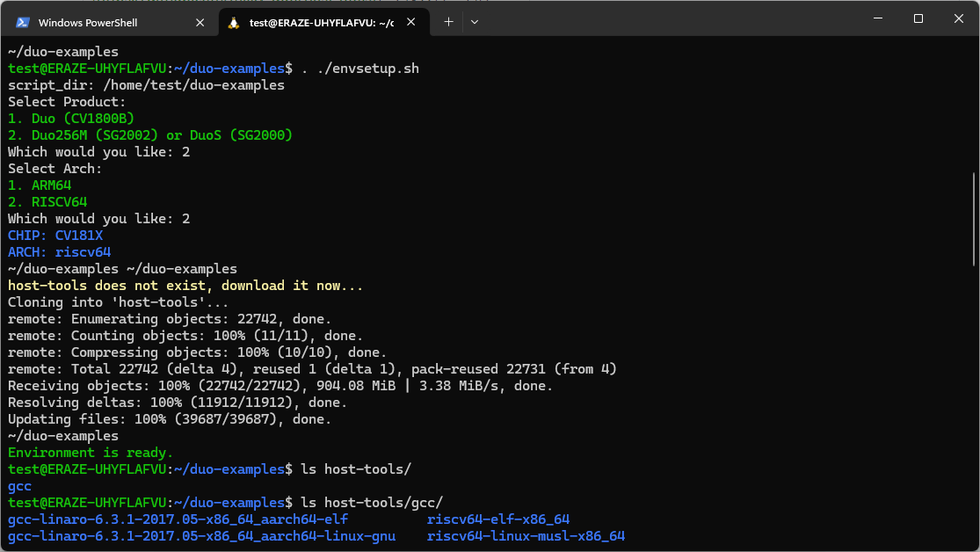Click the yellow host-tools download warning line

click(185, 286)
